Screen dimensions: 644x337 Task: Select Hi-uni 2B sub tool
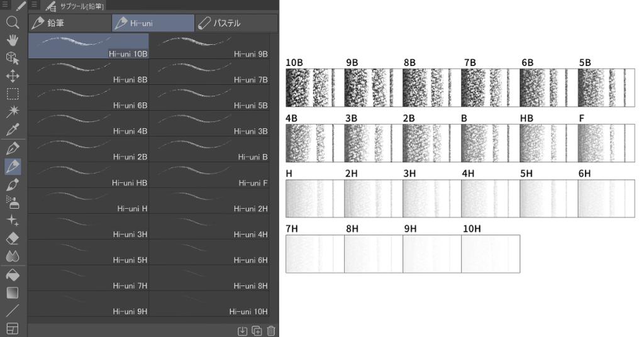click(x=88, y=150)
